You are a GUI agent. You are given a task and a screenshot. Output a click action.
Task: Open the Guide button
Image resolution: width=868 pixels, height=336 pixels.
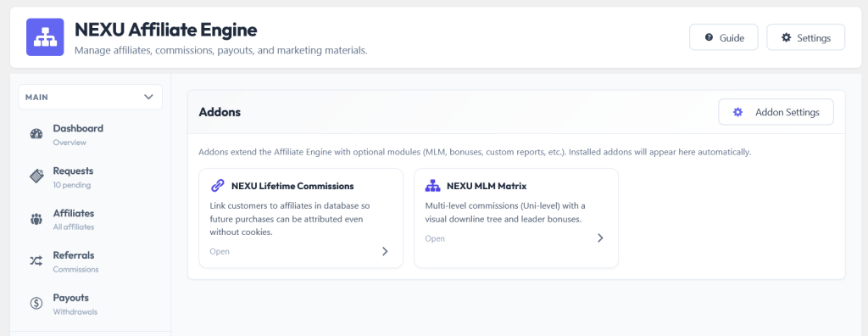pyautogui.click(x=724, y=37)
